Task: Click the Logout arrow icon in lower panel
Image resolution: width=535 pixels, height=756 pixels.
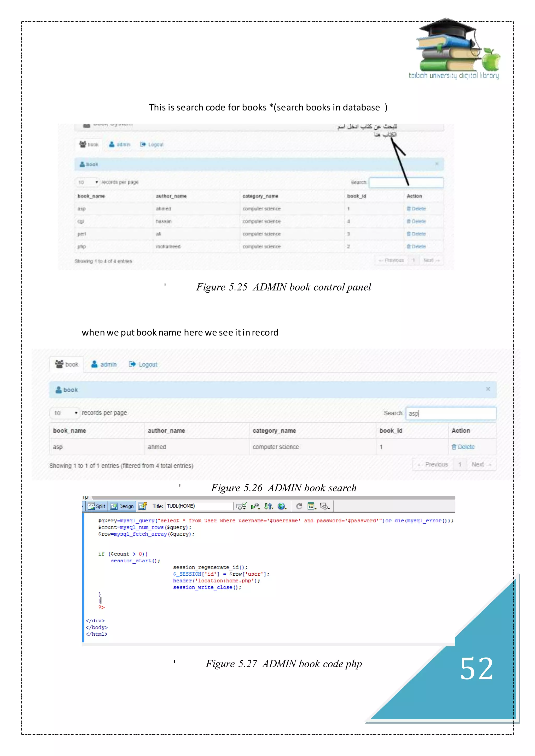Action: tap(132, 364)
